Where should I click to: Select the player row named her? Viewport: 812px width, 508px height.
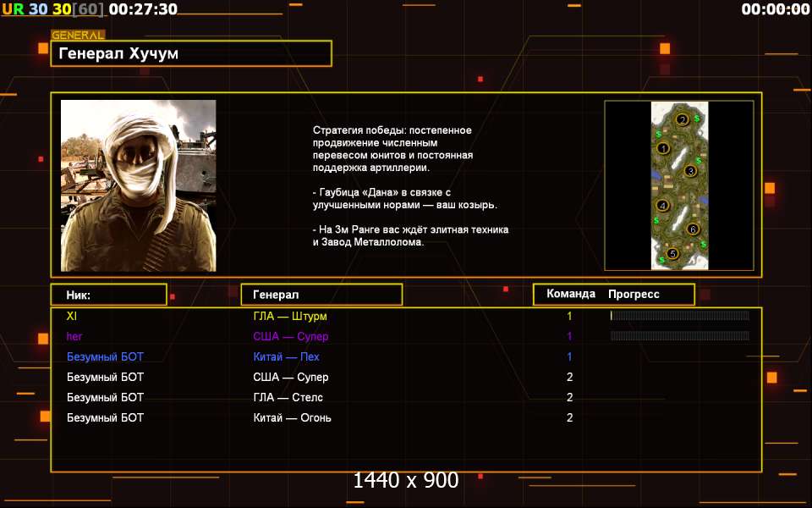(74, 336)
